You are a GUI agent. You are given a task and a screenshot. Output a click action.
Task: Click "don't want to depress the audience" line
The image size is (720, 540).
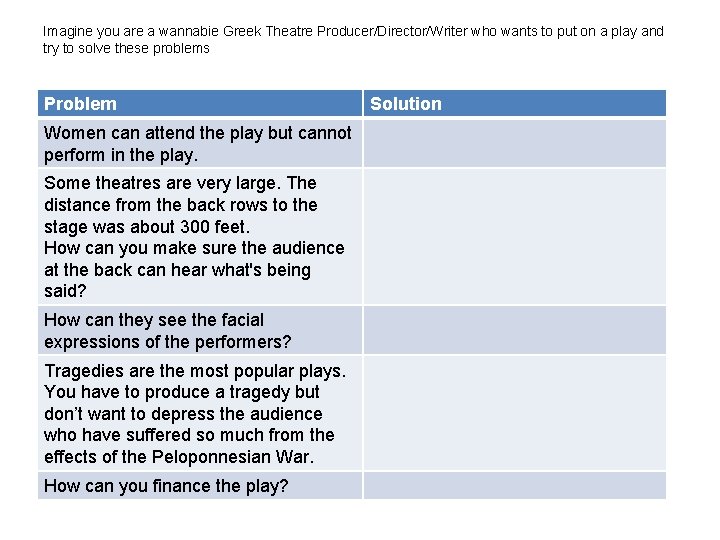coord(183,414)
